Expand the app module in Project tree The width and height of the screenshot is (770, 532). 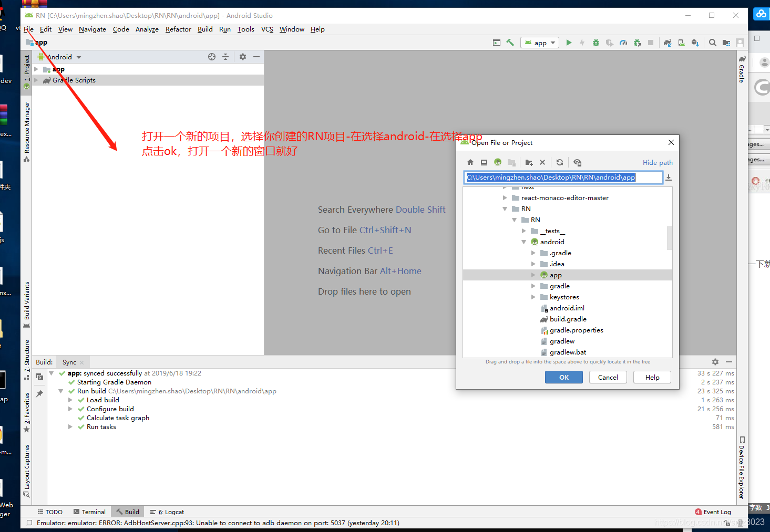click(x=36, y=69)
